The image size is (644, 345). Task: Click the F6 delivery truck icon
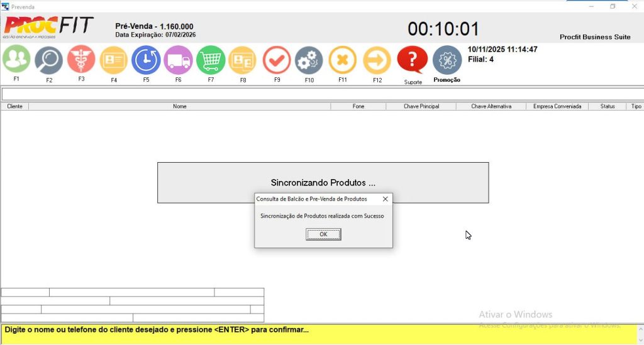[179, 60]
